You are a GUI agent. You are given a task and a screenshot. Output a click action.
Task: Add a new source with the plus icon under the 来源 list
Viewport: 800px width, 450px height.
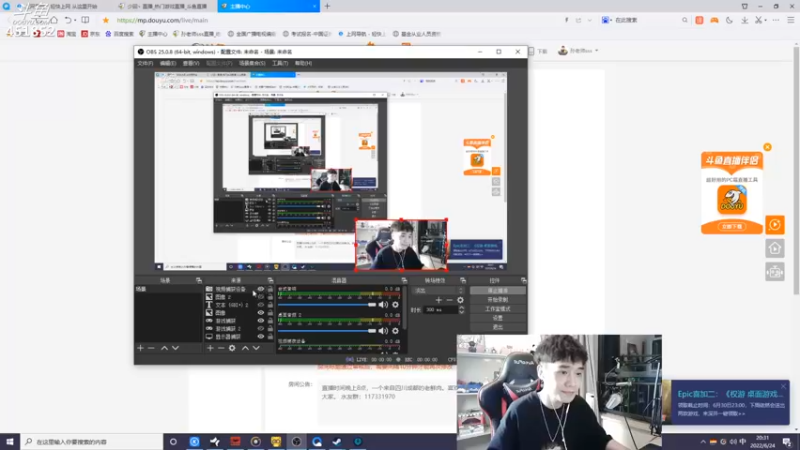coord(210,348)
